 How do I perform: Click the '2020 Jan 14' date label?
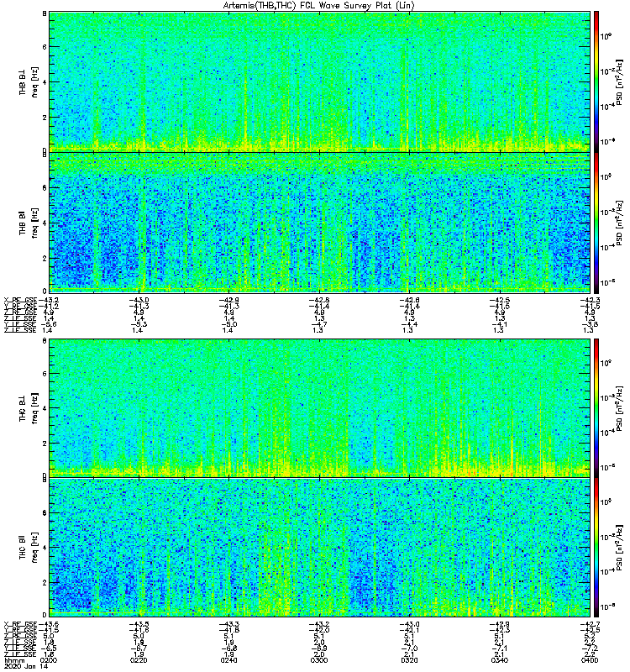[x=26, y=666]
